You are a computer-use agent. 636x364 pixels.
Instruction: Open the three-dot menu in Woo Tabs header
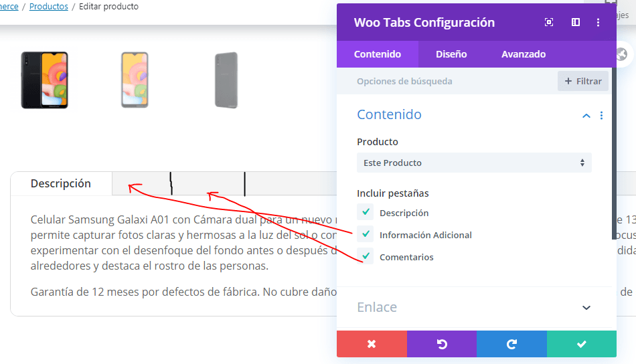pos(598,22)
